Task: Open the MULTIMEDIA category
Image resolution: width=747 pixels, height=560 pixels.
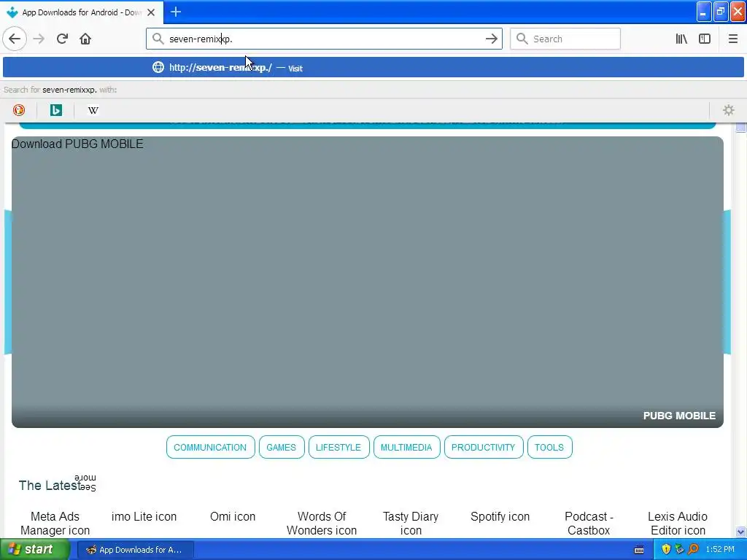Action: pos(406,447)
